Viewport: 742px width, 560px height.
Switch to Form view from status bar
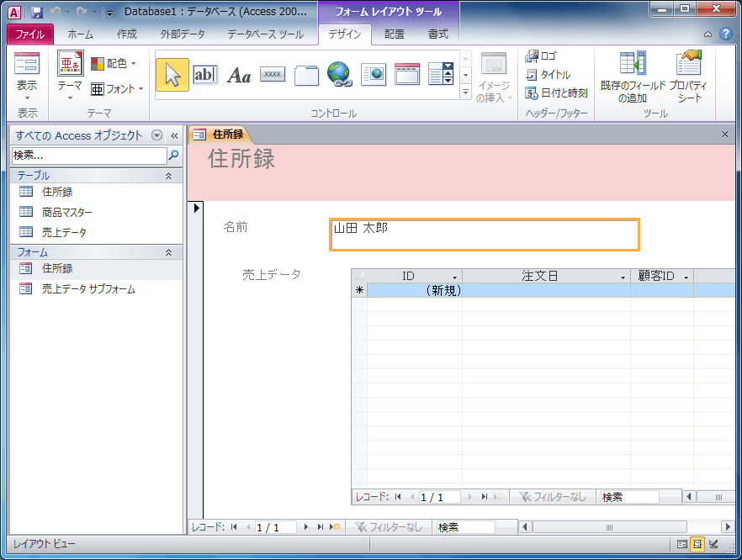[682, 544]
